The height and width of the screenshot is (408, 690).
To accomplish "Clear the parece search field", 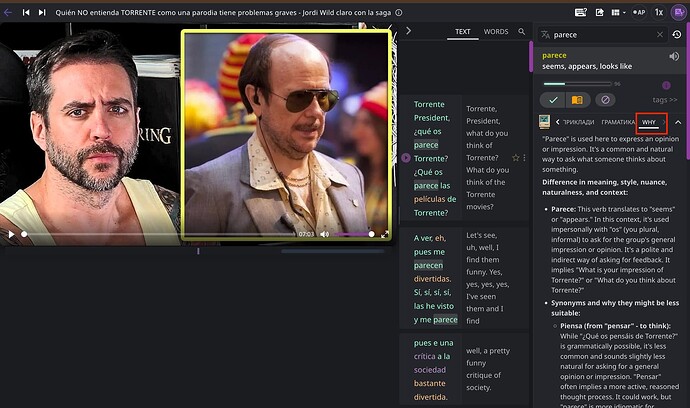I will tap(660, 34).
